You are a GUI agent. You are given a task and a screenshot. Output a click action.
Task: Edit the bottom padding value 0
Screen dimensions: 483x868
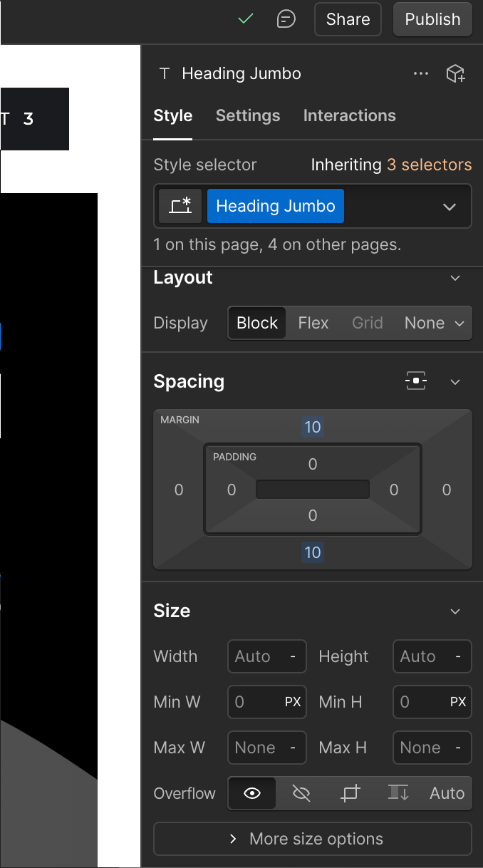point(313,515)
